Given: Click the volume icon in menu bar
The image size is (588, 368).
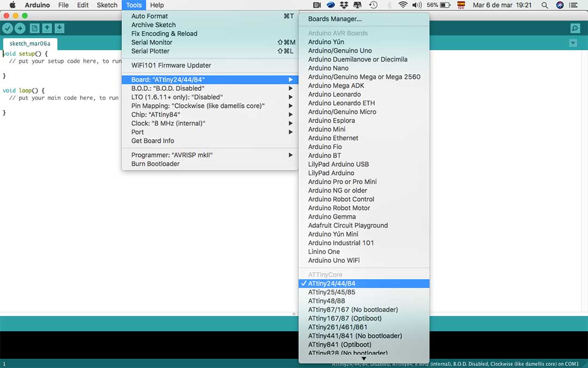Looking at the screenshot, I should pyautogui.click(x=416, y=5).
